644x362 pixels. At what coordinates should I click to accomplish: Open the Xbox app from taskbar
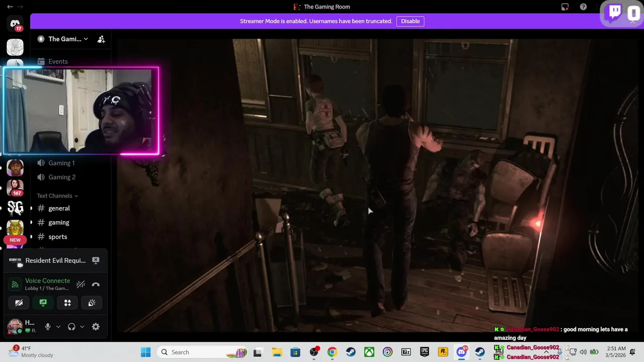click(x=369, y=352)
